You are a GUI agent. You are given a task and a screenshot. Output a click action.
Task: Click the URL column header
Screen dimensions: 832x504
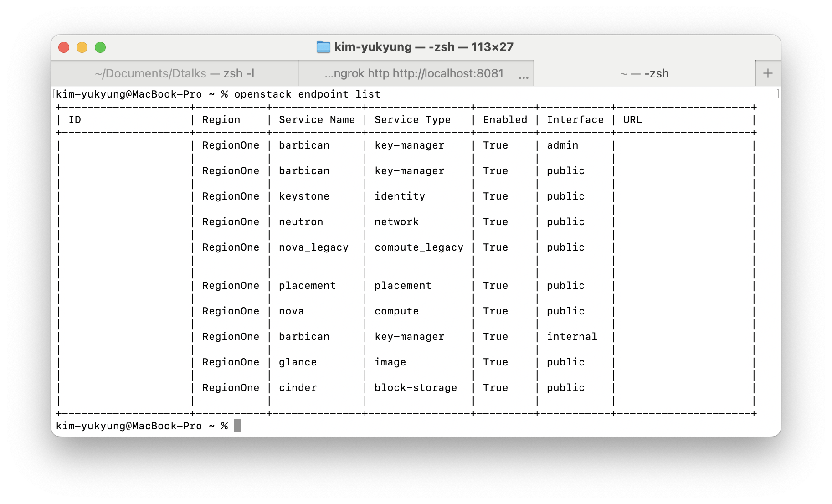point(632,120)
